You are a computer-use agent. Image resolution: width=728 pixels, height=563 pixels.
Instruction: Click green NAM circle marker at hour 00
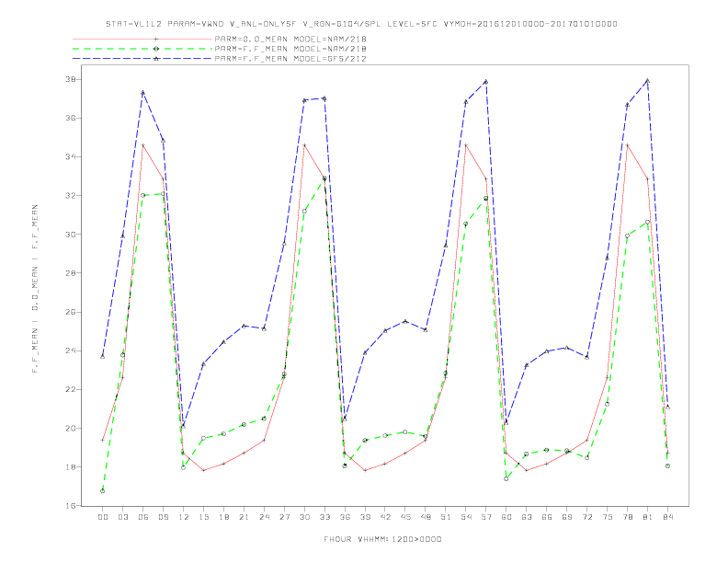(103, 491)
